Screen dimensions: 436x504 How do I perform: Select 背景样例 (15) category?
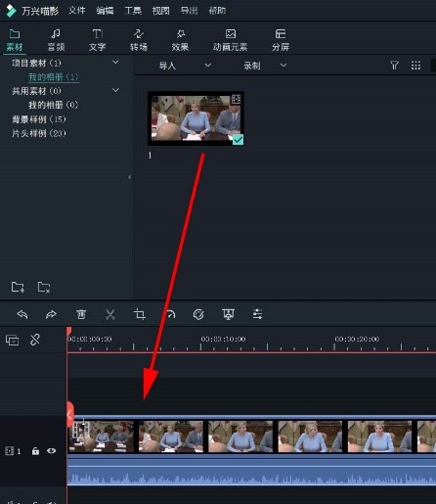(39, 119)
